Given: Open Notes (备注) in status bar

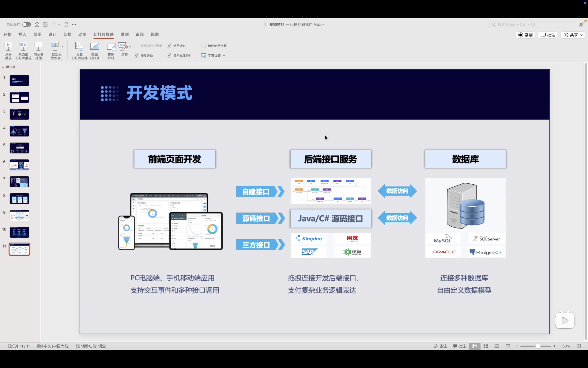Looking at the screenshot, I should point(440,346).
